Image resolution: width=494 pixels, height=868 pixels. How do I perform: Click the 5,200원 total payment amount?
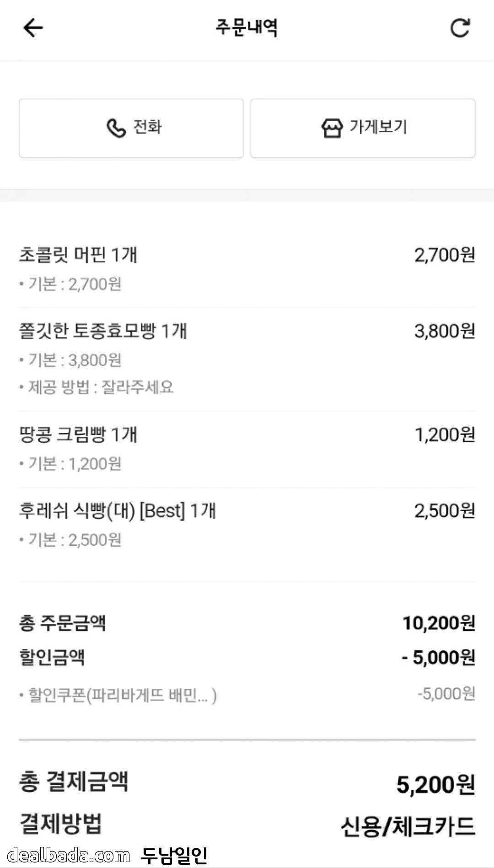click(435, 784)
